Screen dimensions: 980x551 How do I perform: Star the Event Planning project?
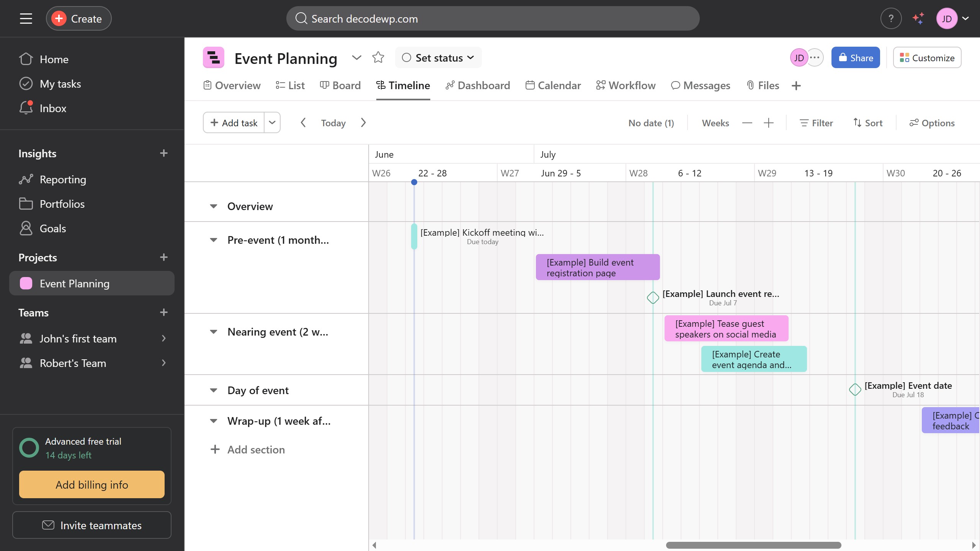(378, 57)
